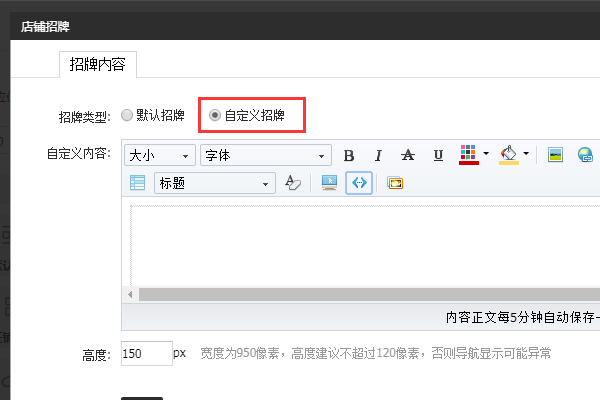Image resolution: width=600 pixels, height=400 pixels.
Task: Click the 招牌类型 label
Action: tap(85, 117)
